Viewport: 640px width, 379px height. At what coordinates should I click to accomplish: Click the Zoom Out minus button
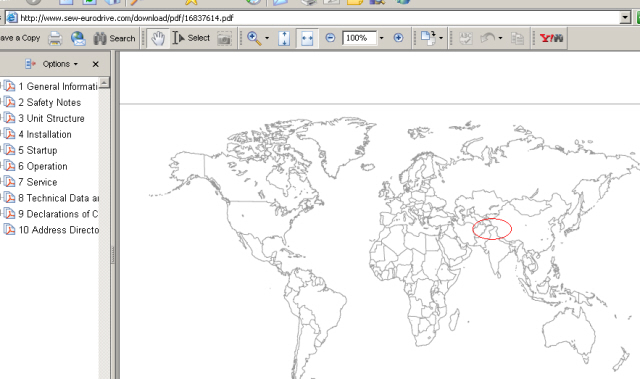point(330,38)
